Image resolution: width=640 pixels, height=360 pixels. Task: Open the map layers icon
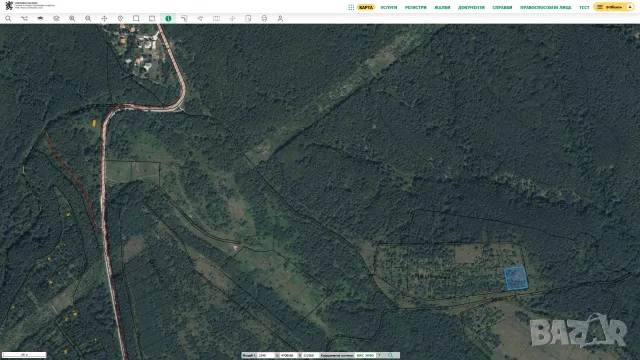(40, 18)
